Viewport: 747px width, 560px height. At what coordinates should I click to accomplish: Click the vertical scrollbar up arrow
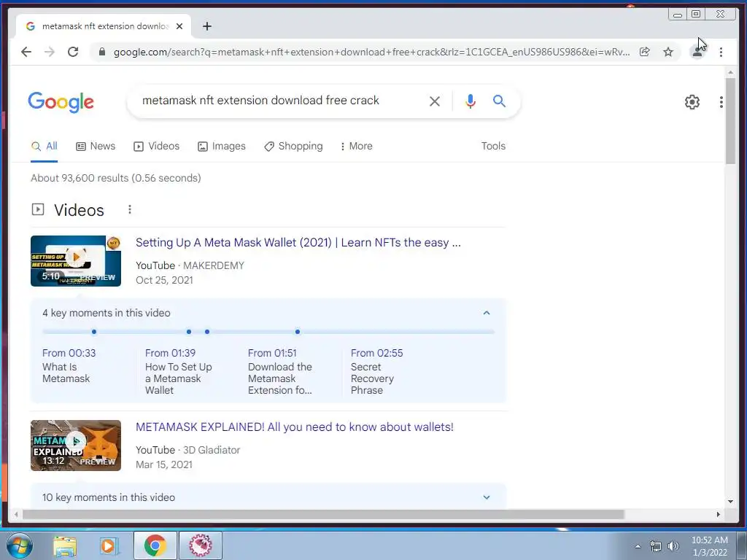[x=730, y=72]
